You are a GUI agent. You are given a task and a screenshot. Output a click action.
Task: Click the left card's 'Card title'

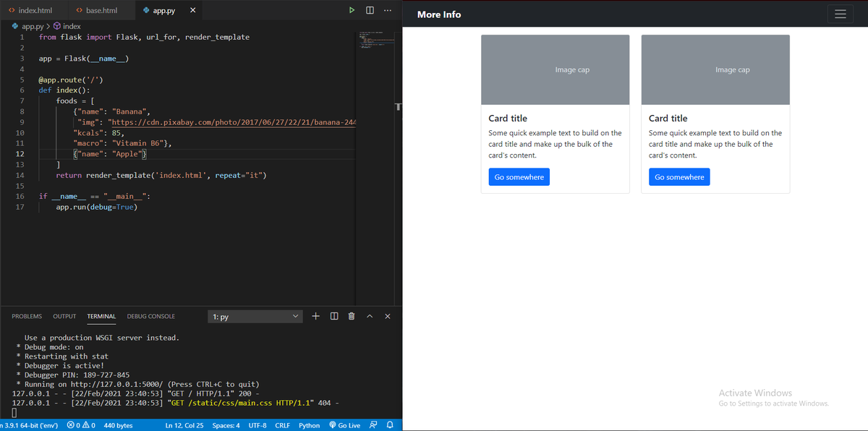(508, 118)
